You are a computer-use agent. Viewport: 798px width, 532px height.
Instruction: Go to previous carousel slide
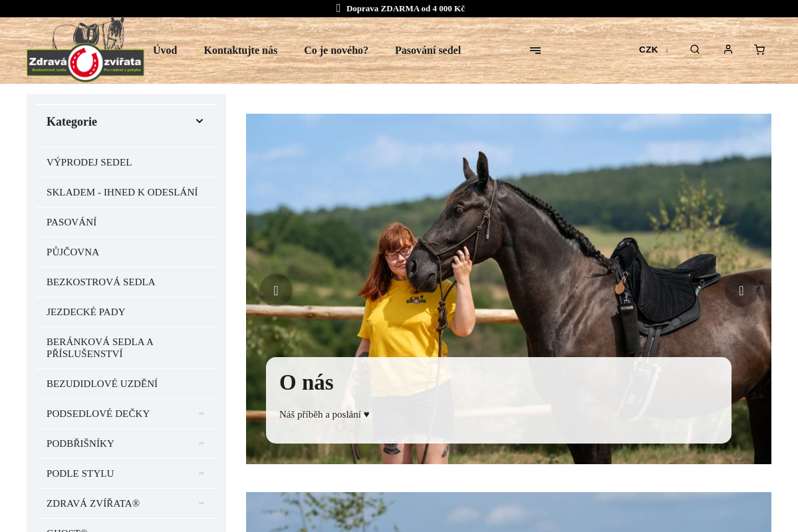(x=276, y=291)
